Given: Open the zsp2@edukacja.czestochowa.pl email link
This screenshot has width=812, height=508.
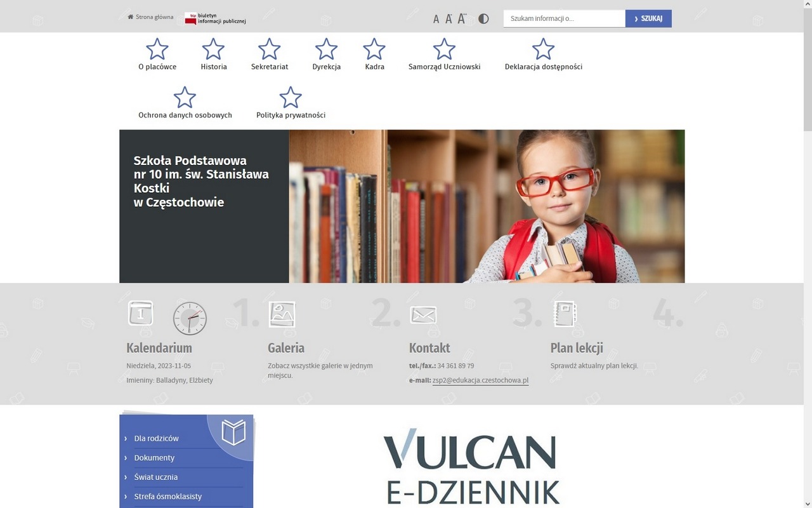Looking at the screenshot, I should 480,380.
